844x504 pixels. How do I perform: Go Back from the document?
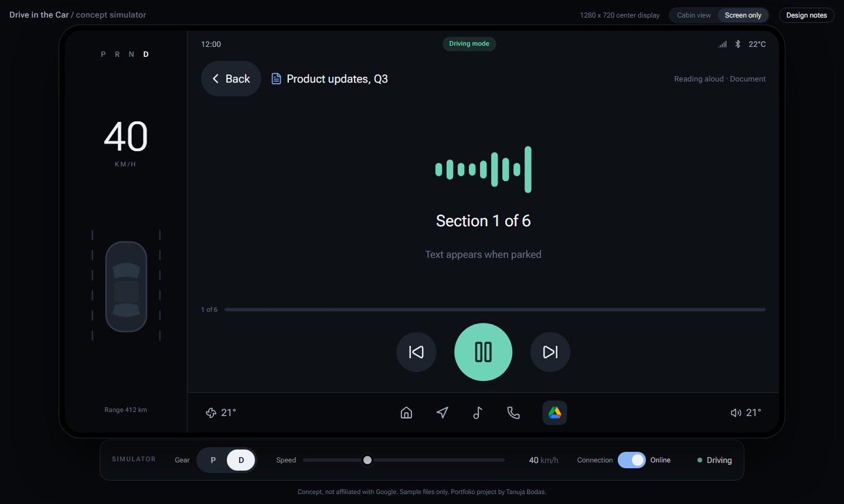(231, 79)
